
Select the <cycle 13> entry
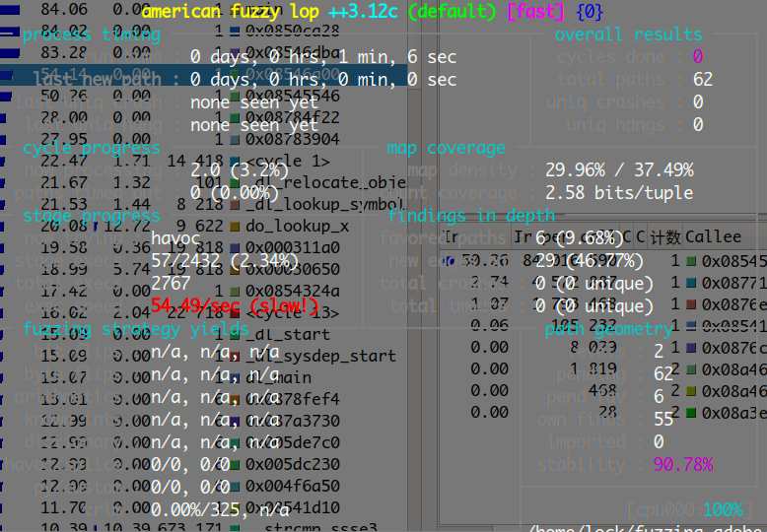[203, 312]
